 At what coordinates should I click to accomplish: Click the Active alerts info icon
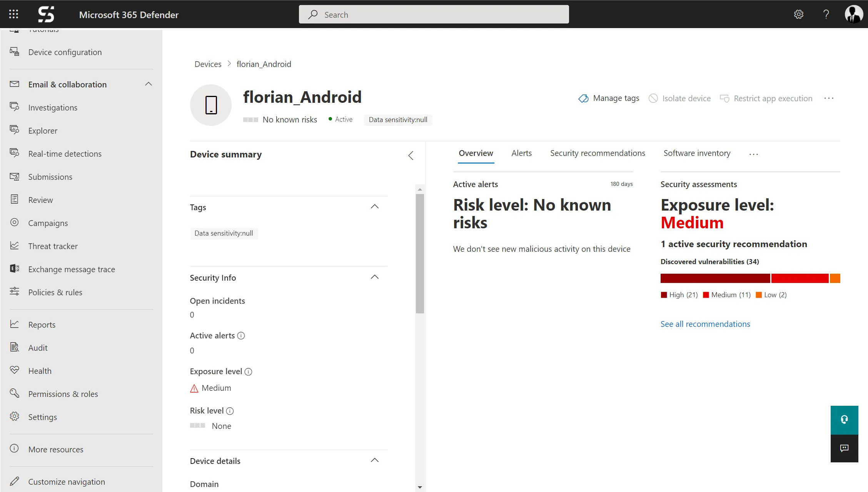coord(241,336)
